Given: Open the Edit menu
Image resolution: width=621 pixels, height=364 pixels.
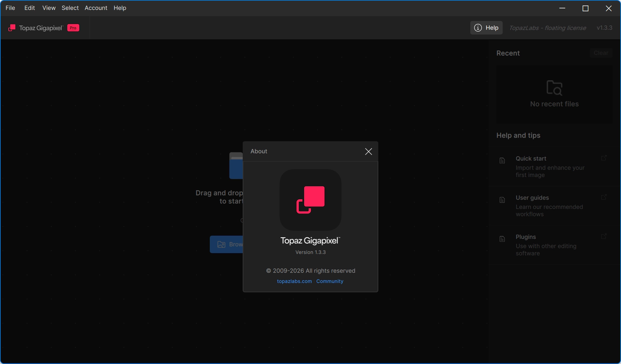Looking at the screenshot, I should coord(29,8).
